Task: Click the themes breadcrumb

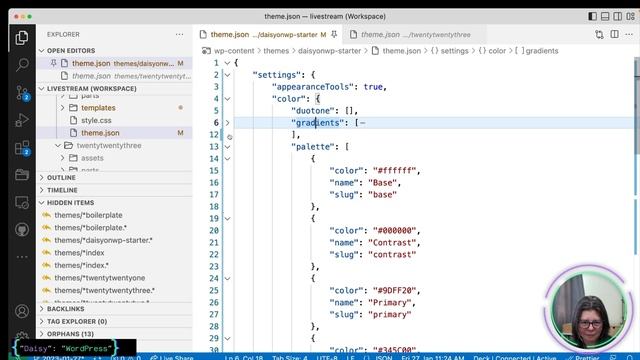Action: pos(276,51)
